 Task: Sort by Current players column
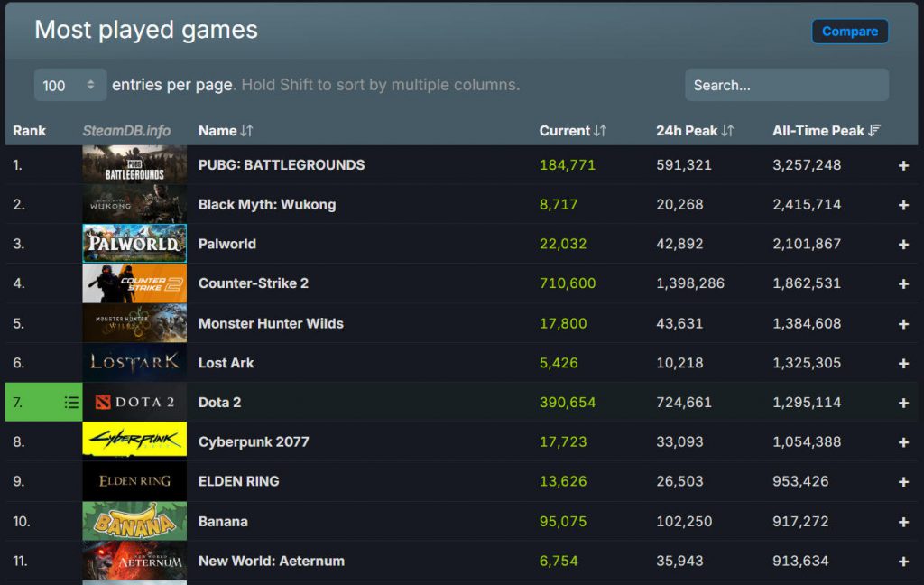click(x=572, y=131)
